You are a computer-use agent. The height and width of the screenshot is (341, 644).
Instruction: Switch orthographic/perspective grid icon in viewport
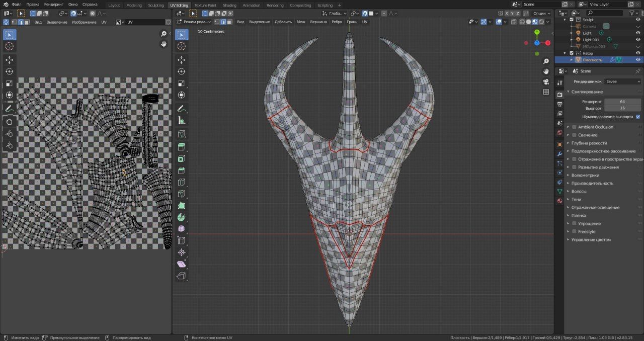click(546, 92)
